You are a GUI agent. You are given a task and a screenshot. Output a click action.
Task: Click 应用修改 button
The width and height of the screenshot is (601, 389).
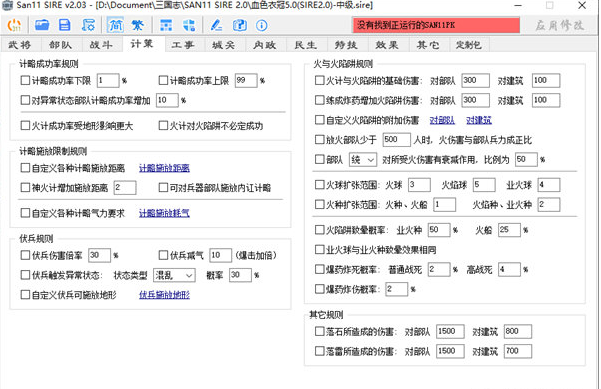[x=560, y=25]
